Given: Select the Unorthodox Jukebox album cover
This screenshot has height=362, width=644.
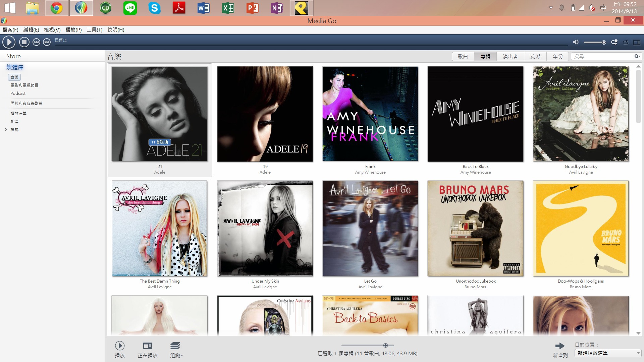Looking at the screenshot, I should pos(476,229).
